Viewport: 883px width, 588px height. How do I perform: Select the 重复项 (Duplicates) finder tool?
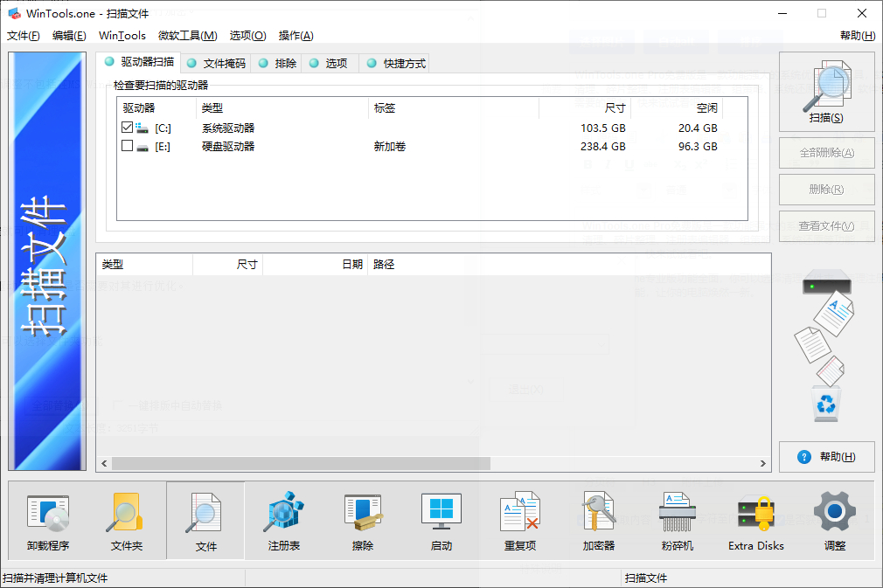[519, 521]
